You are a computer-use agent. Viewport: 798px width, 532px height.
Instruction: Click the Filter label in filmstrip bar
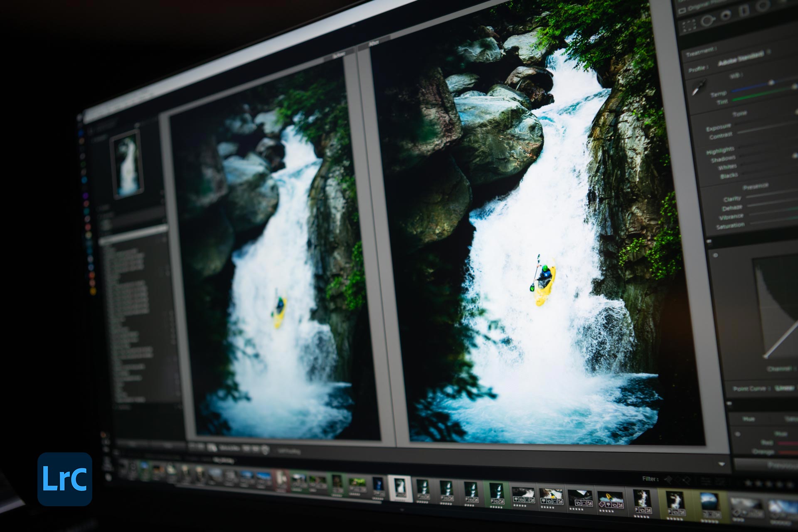(x=650, y=479)
